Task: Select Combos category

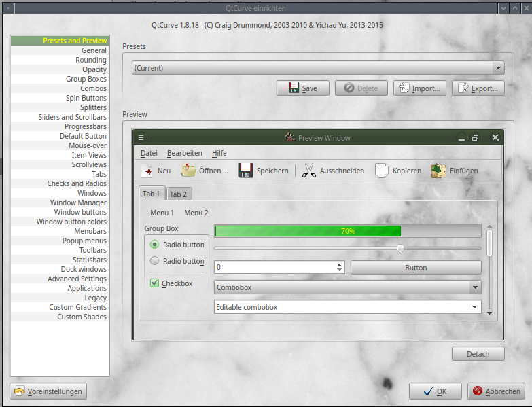Action: 60,88
